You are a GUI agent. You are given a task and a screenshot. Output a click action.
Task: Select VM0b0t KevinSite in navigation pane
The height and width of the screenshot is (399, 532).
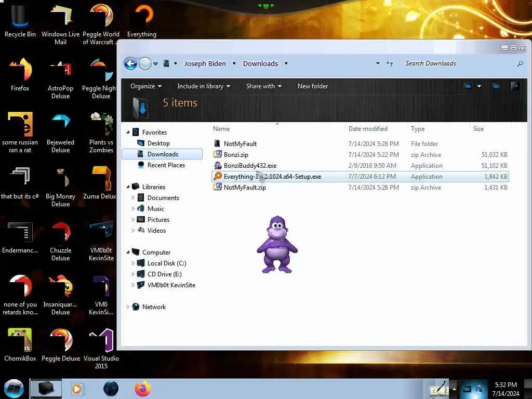(166, 285)
